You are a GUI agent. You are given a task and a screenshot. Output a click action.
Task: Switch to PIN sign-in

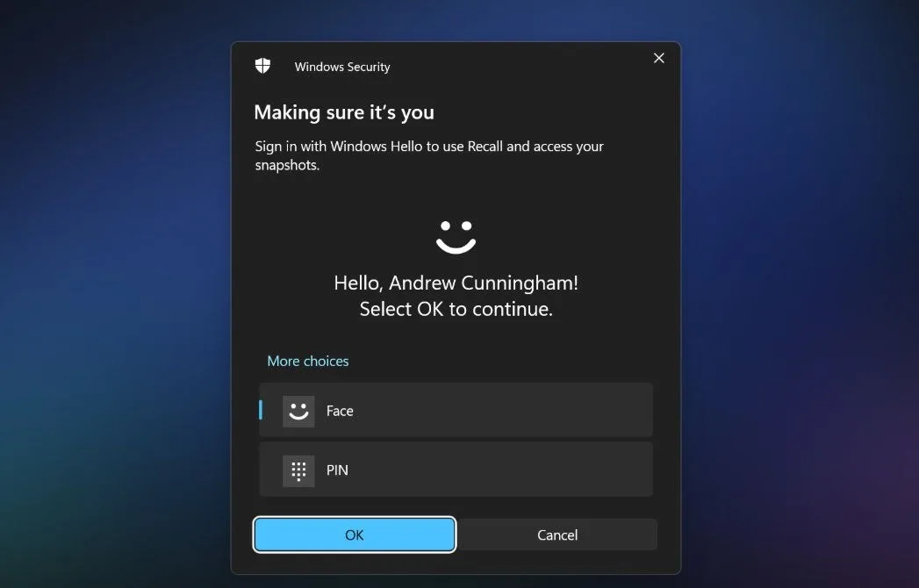(455, 470)
